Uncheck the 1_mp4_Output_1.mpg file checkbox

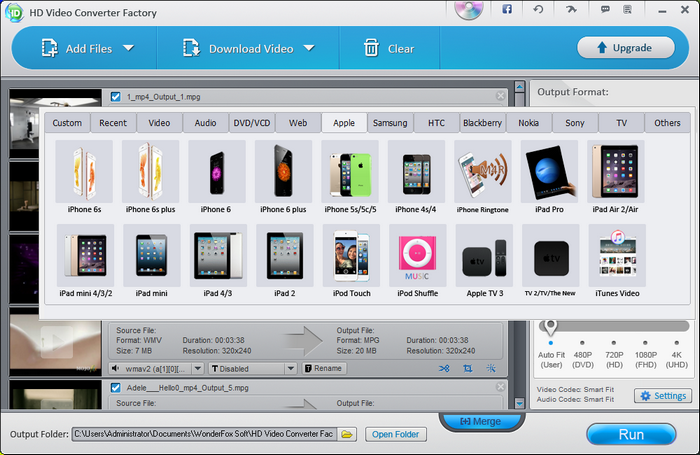pos(115,97)
